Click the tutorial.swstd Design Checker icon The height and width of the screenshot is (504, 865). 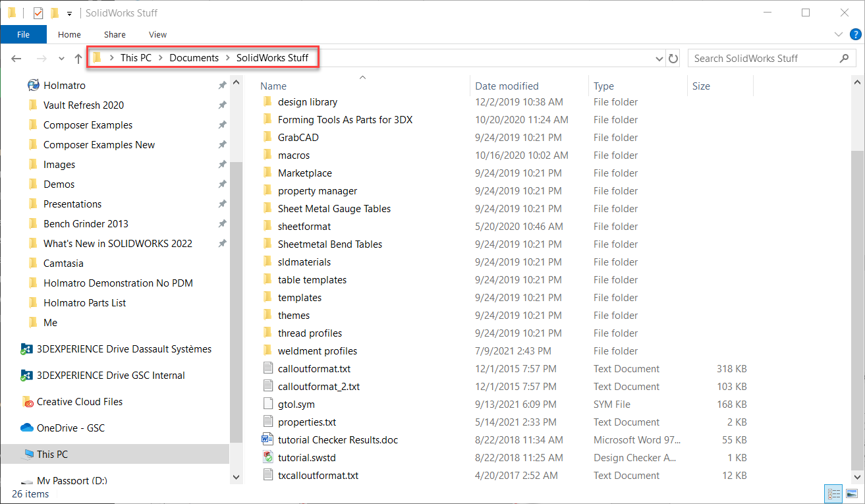coord(267,457)
